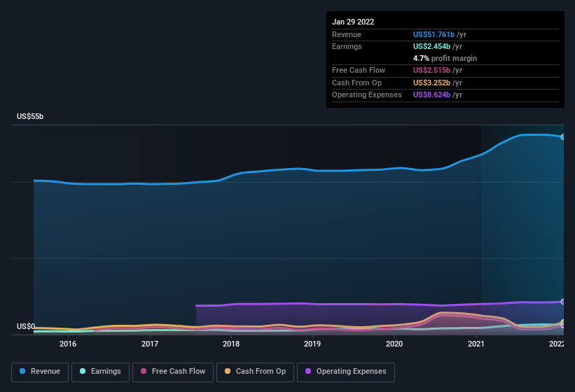
Task: Click the 4.7% profit margin text
Action: coord(445,58)
